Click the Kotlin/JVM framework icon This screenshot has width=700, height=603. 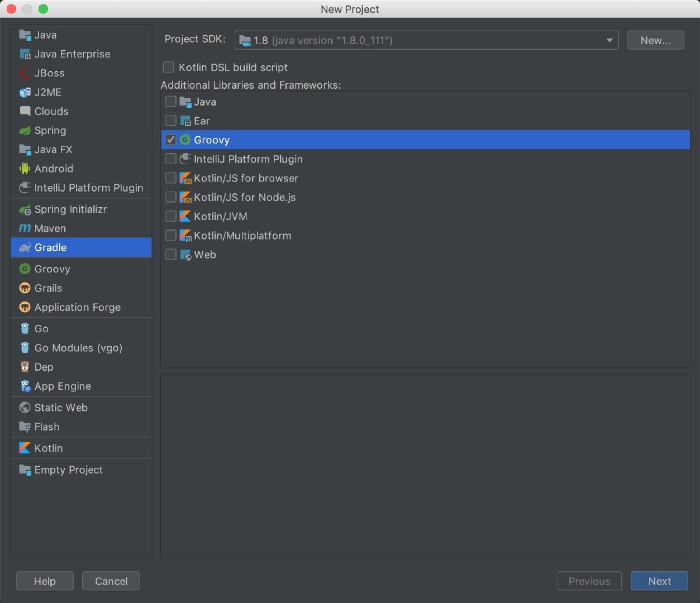tap(185, 216)
